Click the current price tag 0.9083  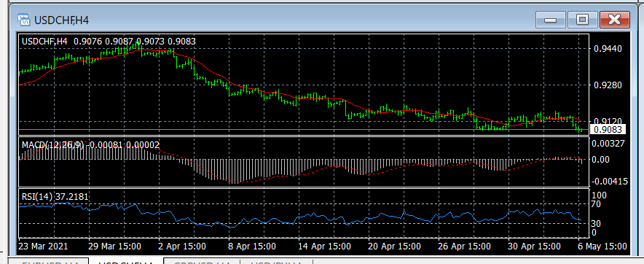click(x=608, y=130)
